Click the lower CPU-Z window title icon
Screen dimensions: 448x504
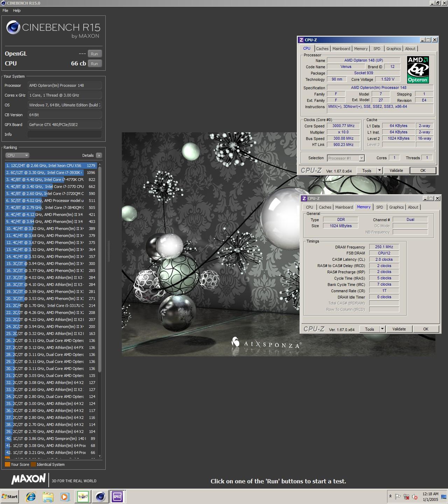[304, 198]
